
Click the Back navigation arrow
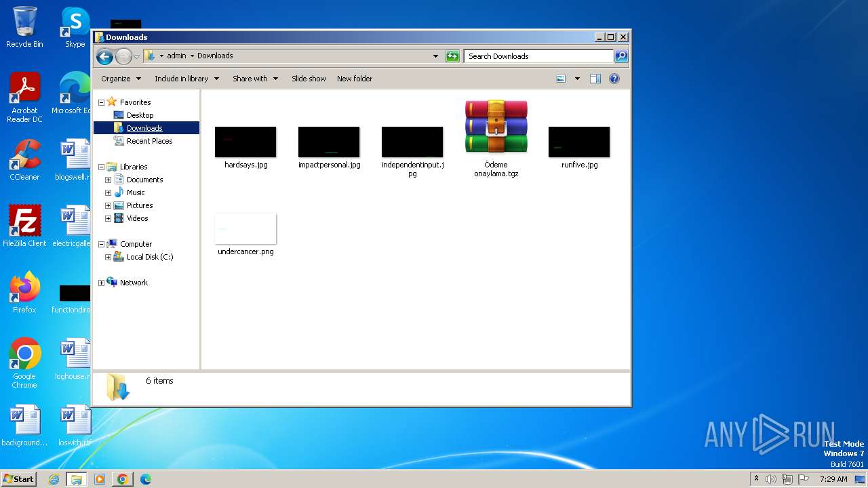point(104,56)
